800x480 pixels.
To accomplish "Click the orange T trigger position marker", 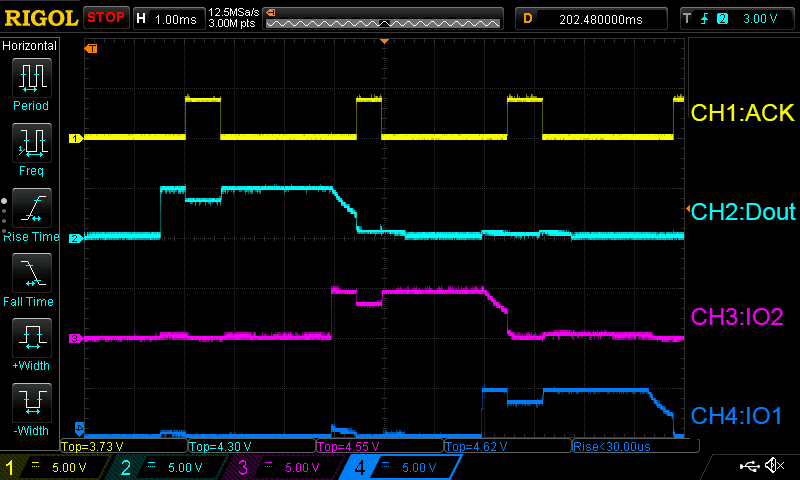I will click(x=91, y=48).
